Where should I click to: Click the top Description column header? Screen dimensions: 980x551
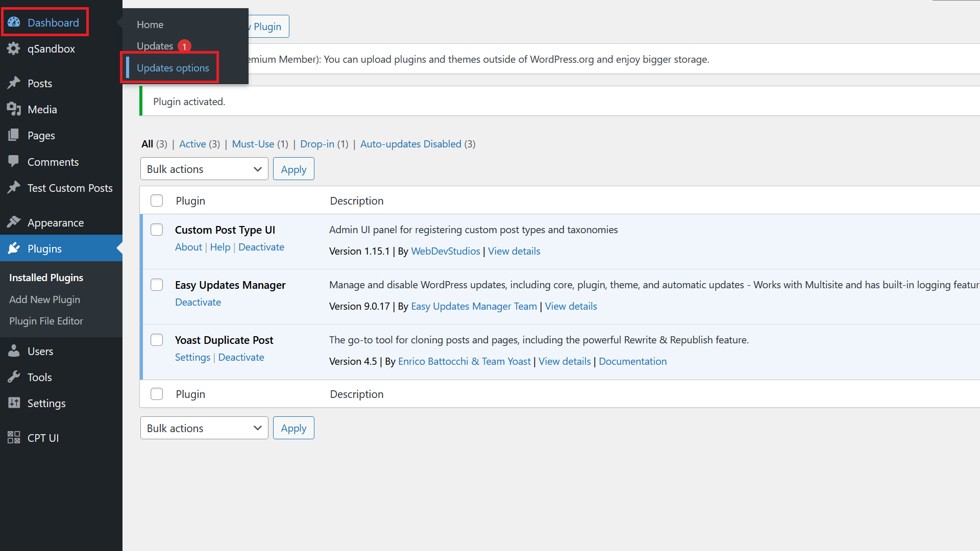click(x=357, y=201)
